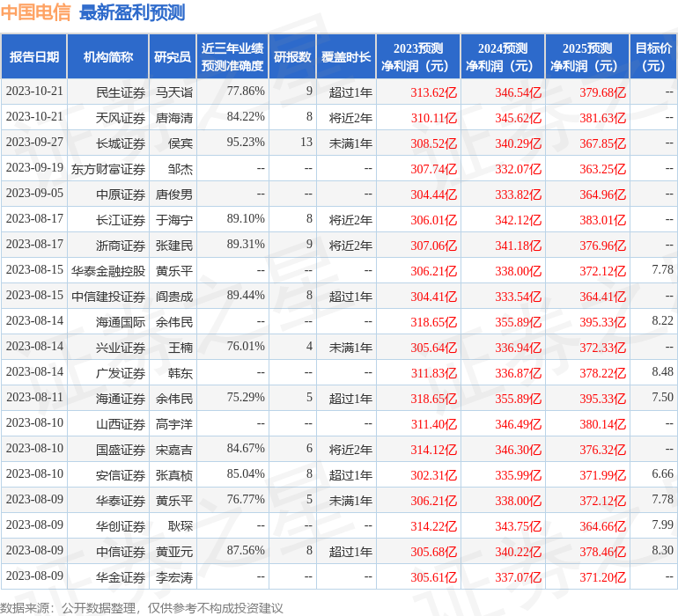Click researcher name 唐海清
The image size is (678, 616).
pos(173,118)
